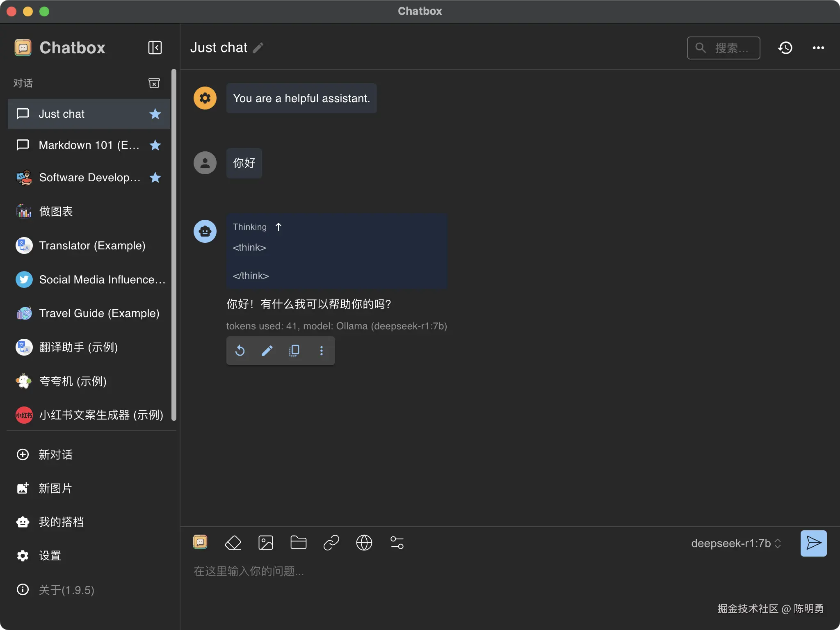This screenshot has height=630, width=840.
Task: Copy the assistant message
Action: coord(294,351)
